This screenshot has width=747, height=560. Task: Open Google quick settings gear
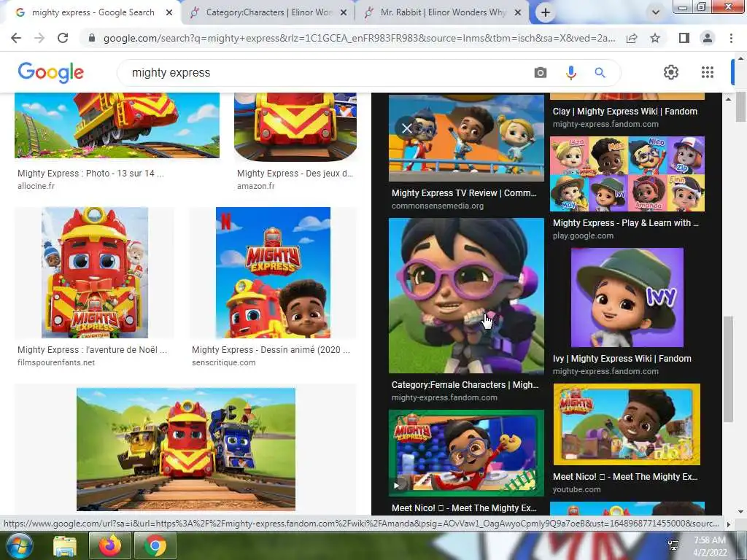[x=671, y=72]
